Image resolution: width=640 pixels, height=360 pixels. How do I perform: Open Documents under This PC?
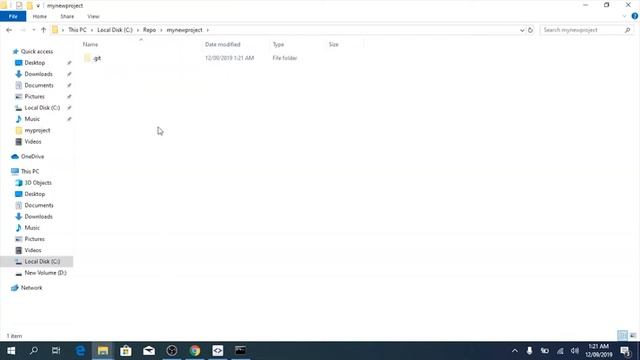[39, 205]
